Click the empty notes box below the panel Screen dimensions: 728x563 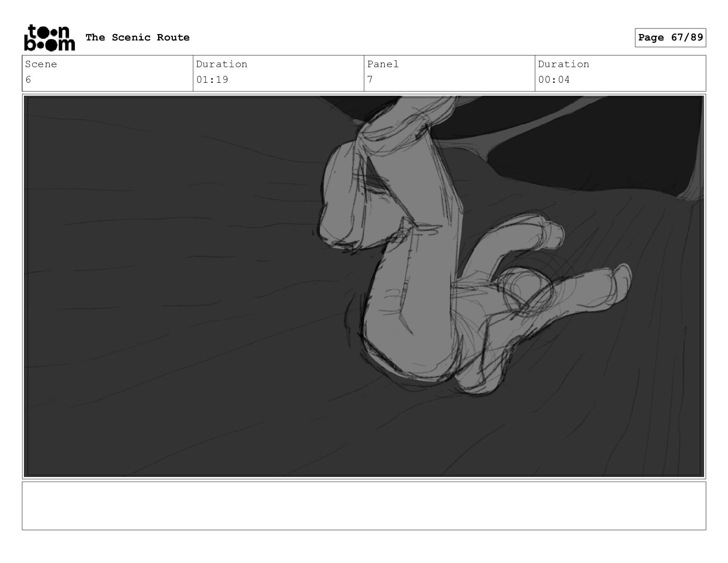tap(364, 506)
